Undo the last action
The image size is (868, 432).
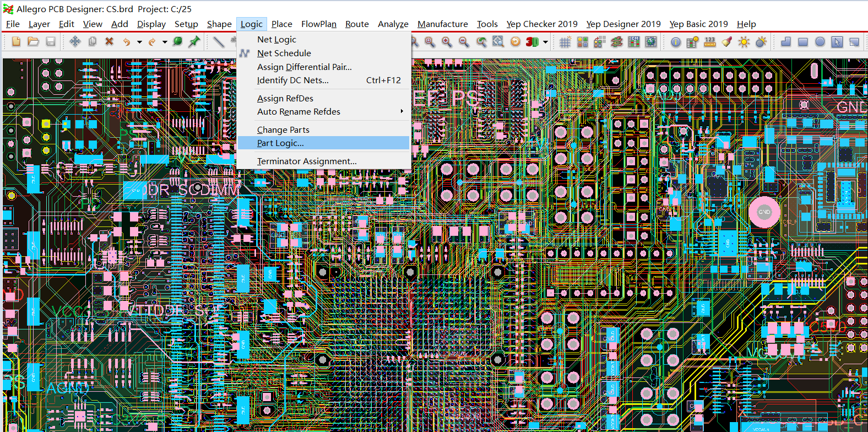(127, 42)
